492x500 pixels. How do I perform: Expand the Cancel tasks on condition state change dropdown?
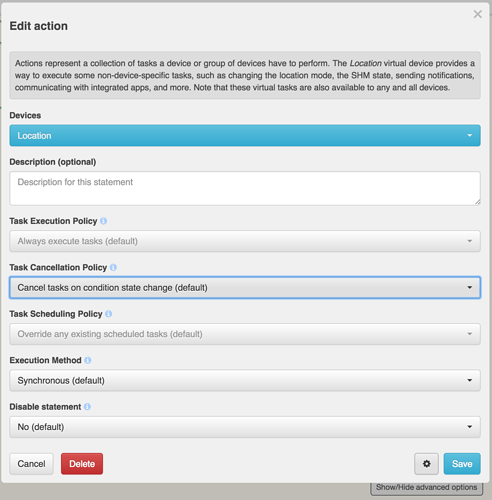point(245,287)
